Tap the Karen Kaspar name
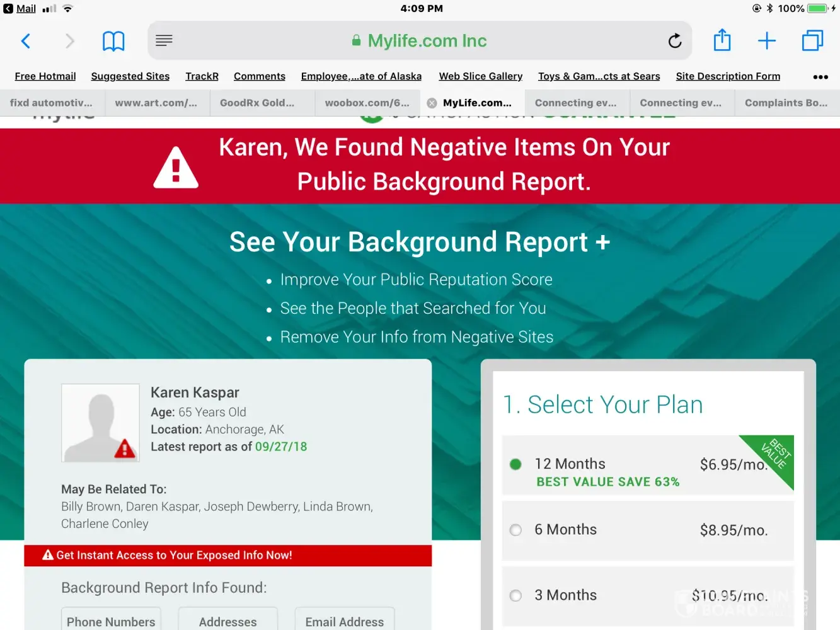Viewport: 840px width, 630px height. (x=195, y=392)
